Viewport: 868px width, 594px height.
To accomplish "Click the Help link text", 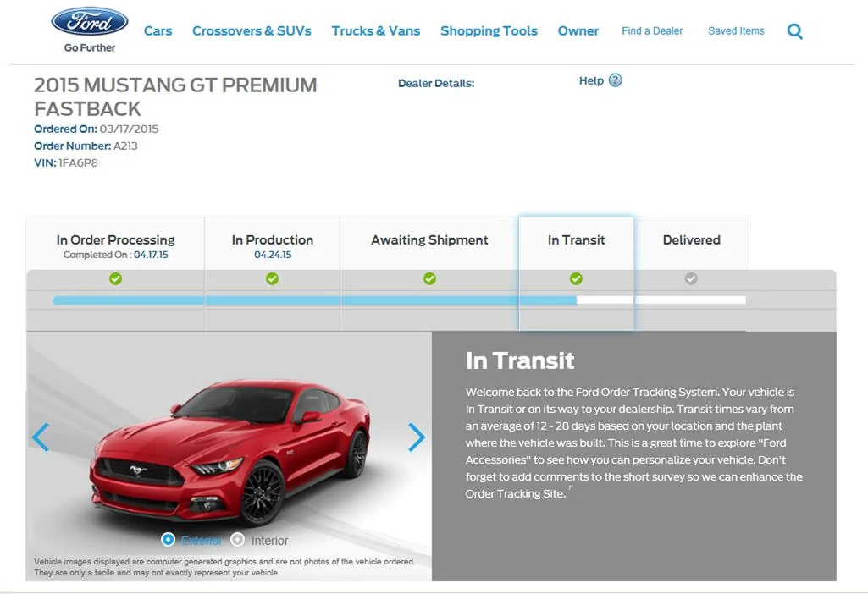I will 591,80.
